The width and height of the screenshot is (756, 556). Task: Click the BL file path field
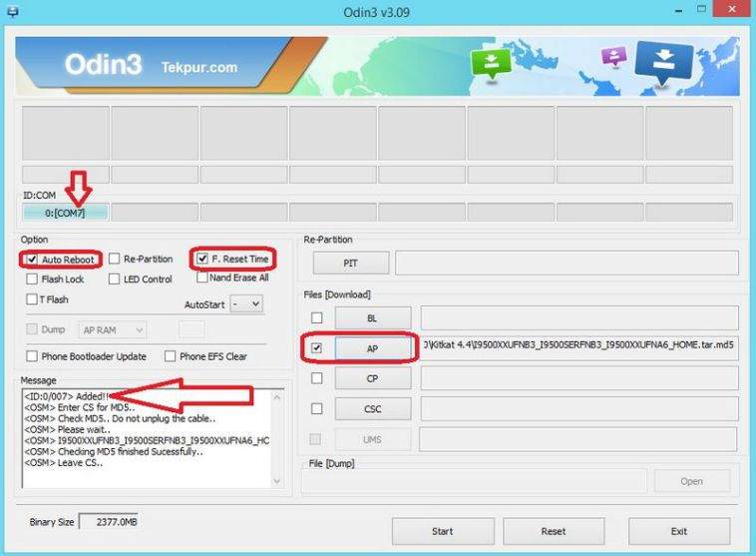click(x=579, y=318)
